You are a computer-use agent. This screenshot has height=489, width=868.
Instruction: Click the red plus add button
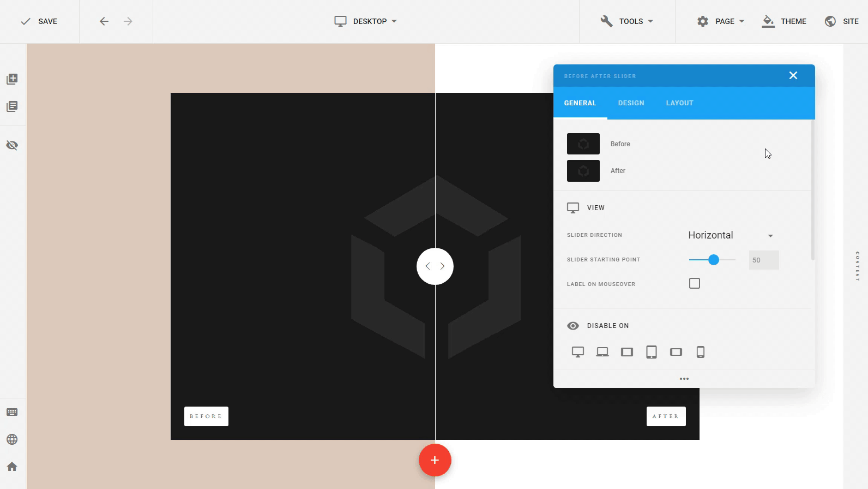(x=435, y=460)
